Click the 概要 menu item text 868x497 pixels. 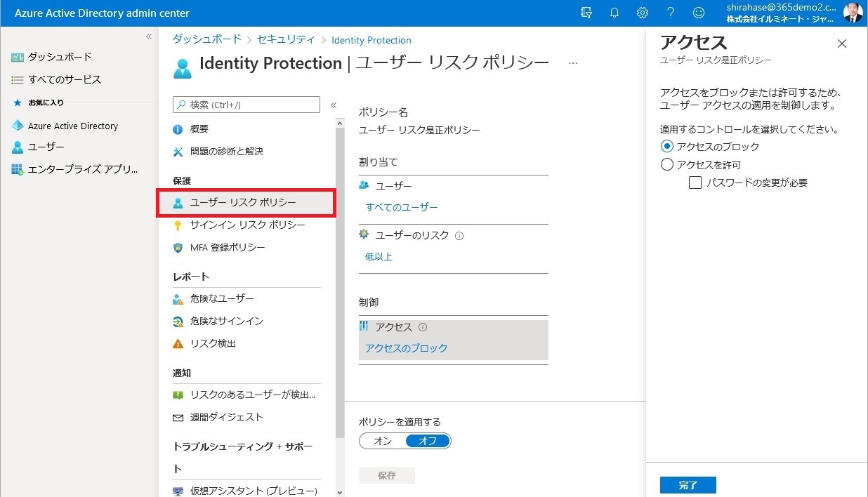(x=199, y=129)
